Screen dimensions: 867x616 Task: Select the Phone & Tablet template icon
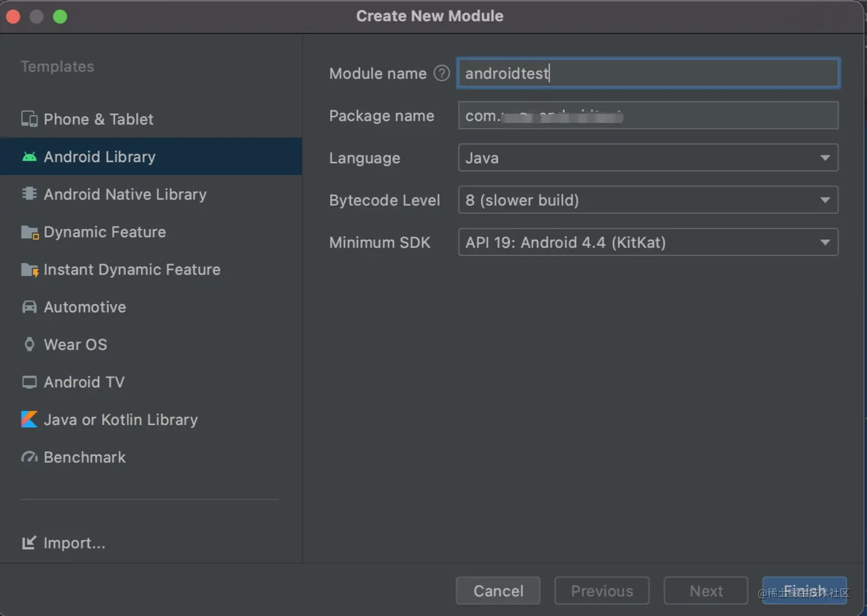click(29, 119)
